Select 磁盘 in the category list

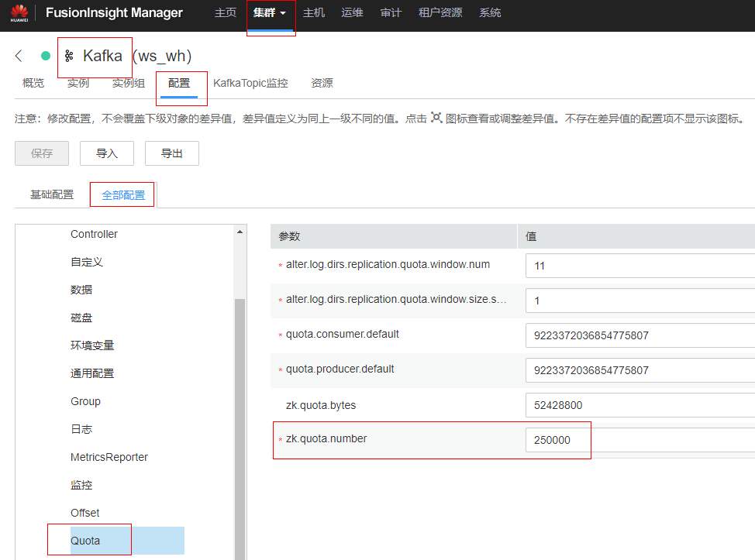pyautogui.click(x=81, y=318)
